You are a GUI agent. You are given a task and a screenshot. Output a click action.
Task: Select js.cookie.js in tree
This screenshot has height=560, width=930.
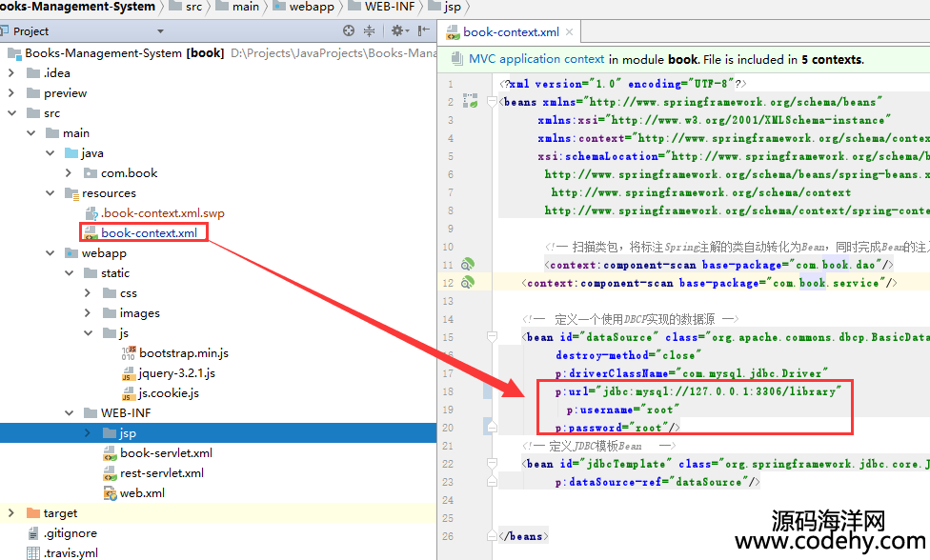160,393
